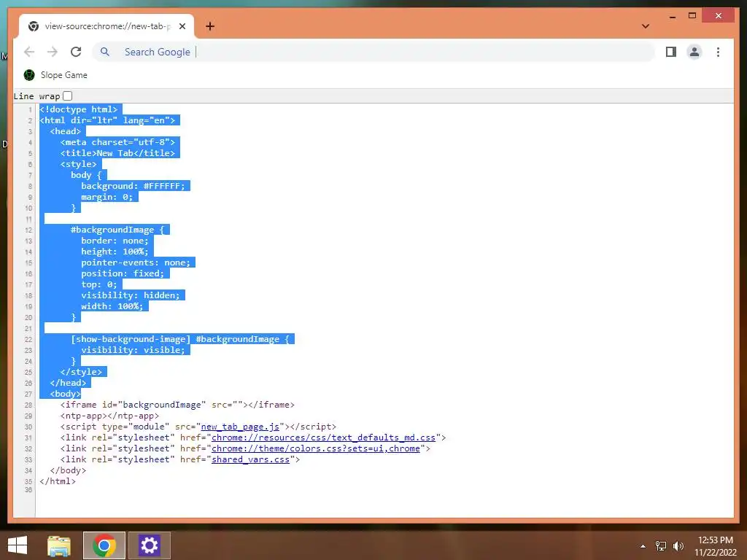747x560 pixels.
Task: Enable the Line wrap checkbox
Action: [x=68, y=96]
